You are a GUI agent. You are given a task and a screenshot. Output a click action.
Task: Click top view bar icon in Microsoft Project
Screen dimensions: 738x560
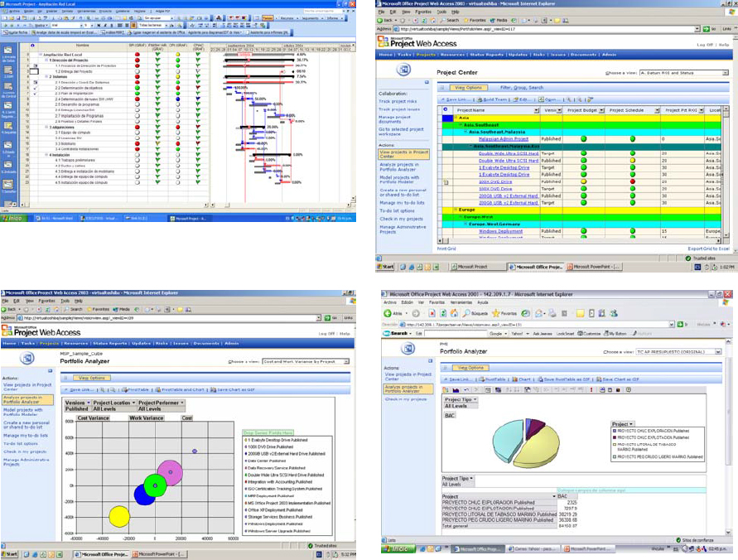tap(8, 51)
